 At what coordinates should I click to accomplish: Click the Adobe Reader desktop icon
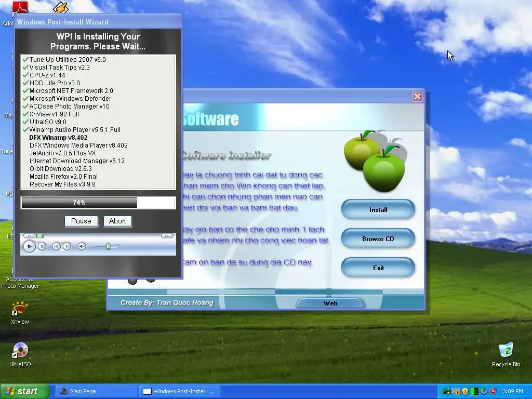(x=20, y=7)
